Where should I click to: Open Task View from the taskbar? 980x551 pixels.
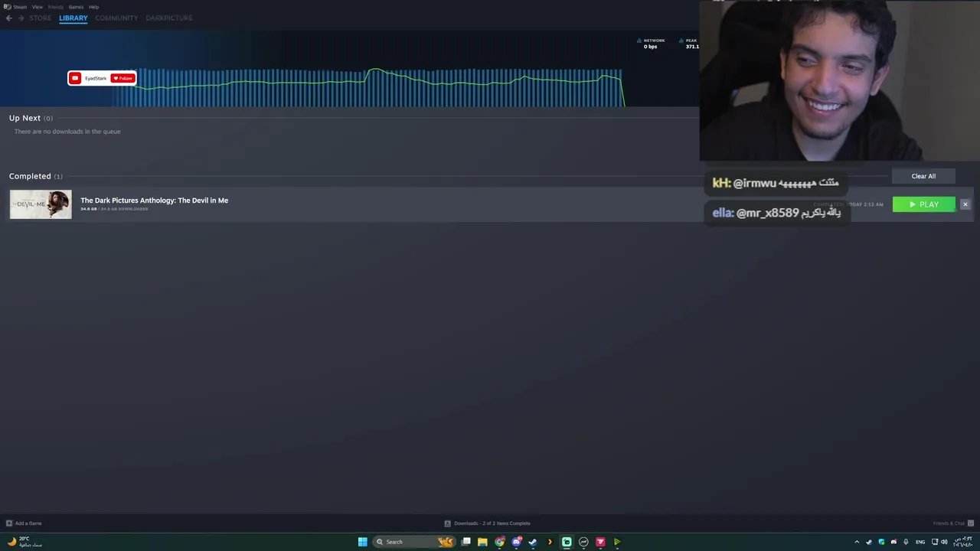(465, 542)
